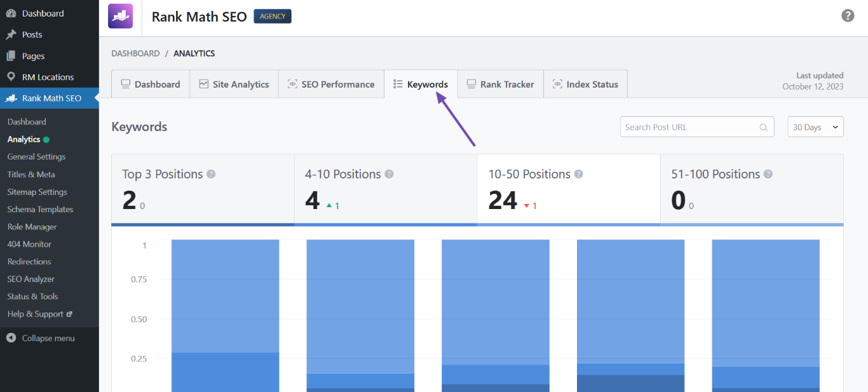868x392 pixels.
Task: Open Redirections submenu item
Action: pos(29,262)
